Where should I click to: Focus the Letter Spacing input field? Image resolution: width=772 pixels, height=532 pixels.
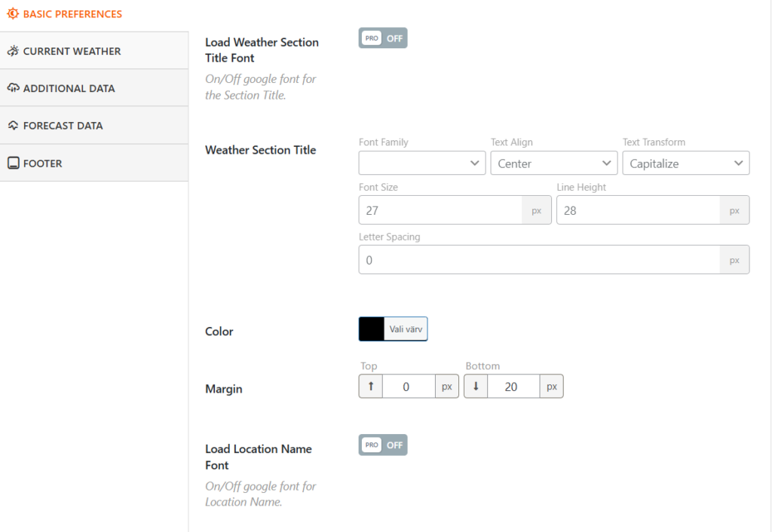[538, 260]
